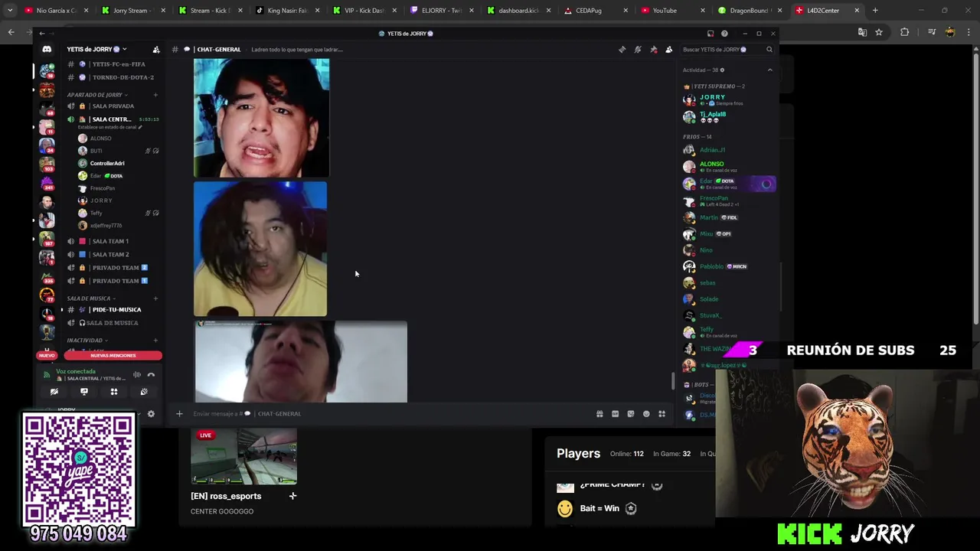Open soundboard icon in voice panel
The image size is (980, 551).
point(144,392)
